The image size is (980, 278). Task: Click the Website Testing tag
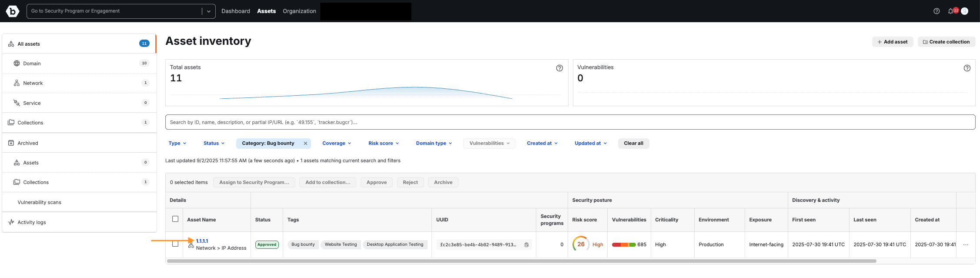tap(341, 245)
